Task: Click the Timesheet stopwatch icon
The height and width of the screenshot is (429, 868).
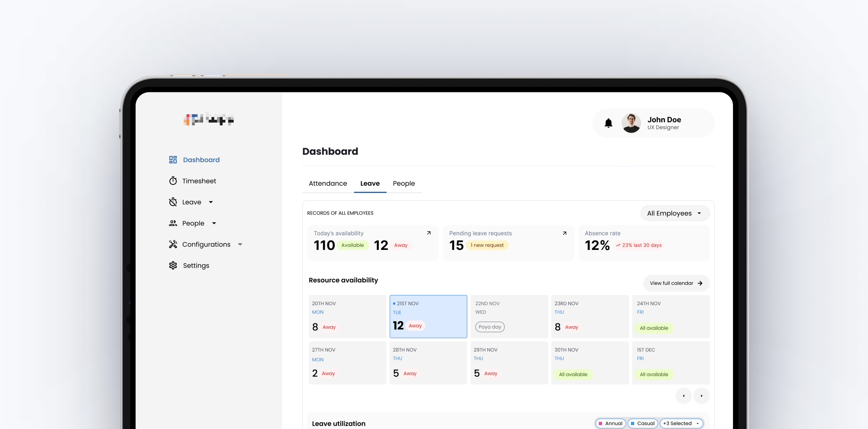Action: pyautogui.click(x=173, y=181)
